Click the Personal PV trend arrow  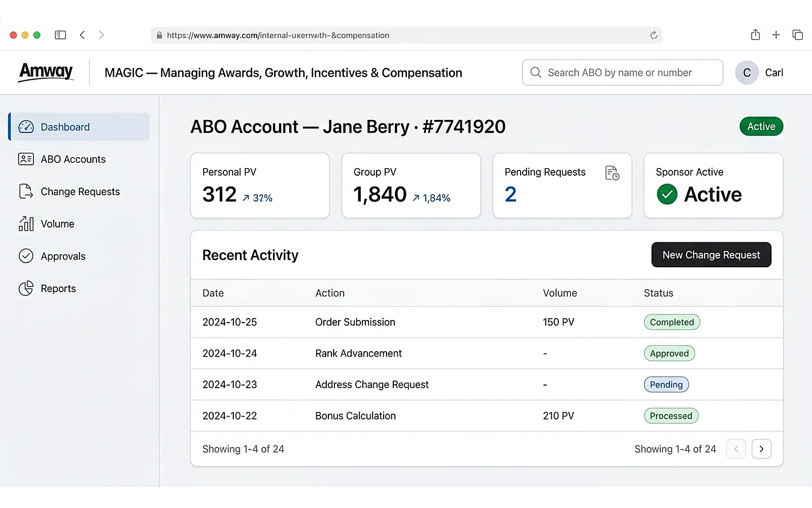coord(246,198)
